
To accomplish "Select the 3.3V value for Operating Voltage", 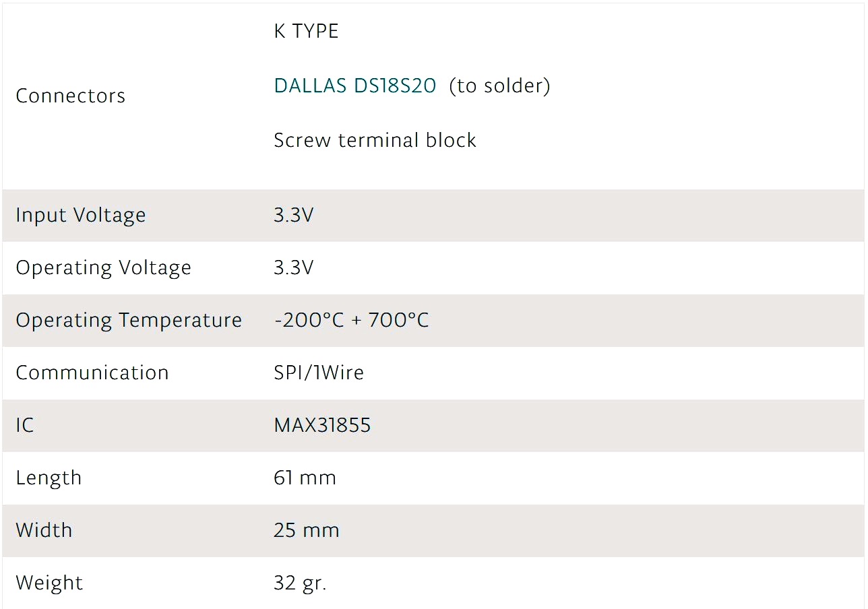I will coord(293,268).
